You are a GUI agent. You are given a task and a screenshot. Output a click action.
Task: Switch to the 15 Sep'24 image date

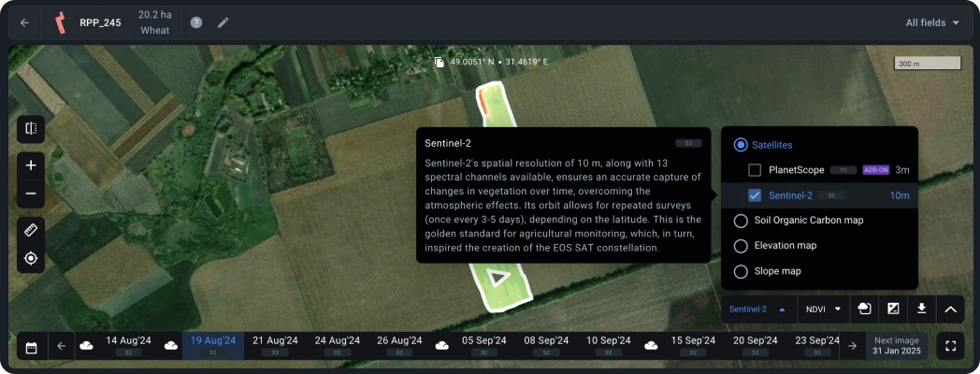tap(693, 345)
